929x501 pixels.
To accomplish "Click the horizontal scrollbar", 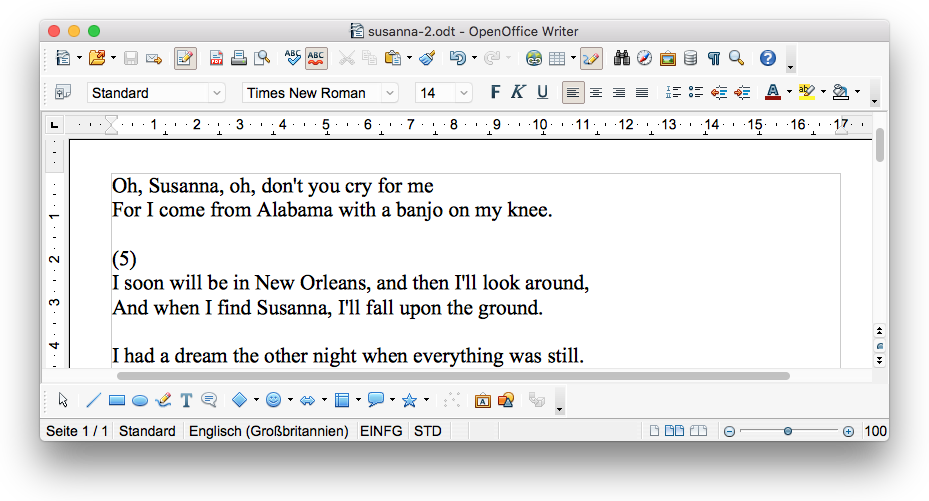I will click(x=453, y=376).
